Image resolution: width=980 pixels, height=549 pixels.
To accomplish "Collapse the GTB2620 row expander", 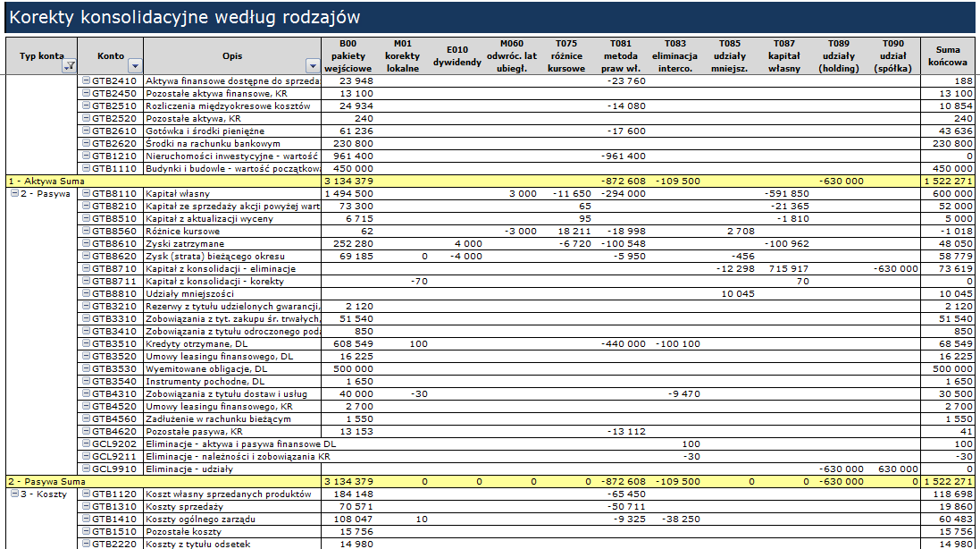I will click(x=87, y=143).
